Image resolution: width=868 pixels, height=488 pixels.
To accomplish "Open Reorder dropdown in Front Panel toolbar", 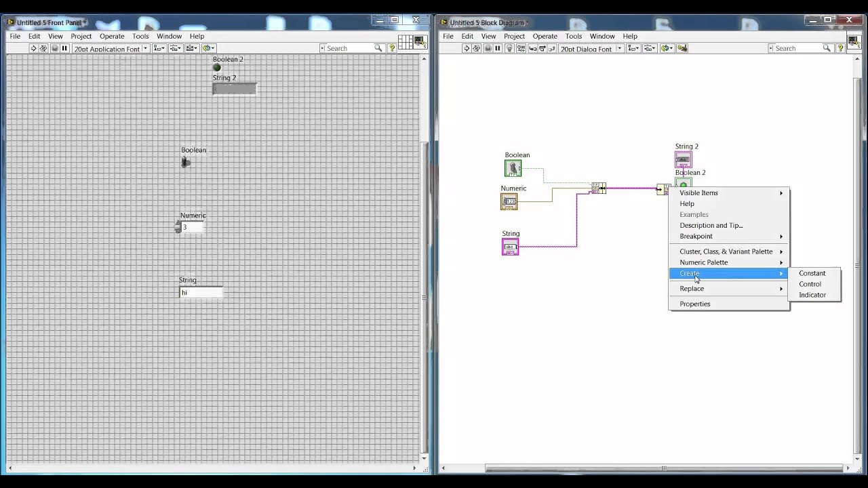I will click(208, 48).
